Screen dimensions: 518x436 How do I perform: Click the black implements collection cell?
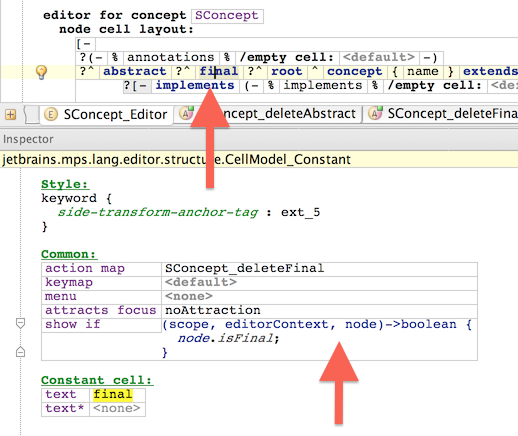tap(323, 85)
